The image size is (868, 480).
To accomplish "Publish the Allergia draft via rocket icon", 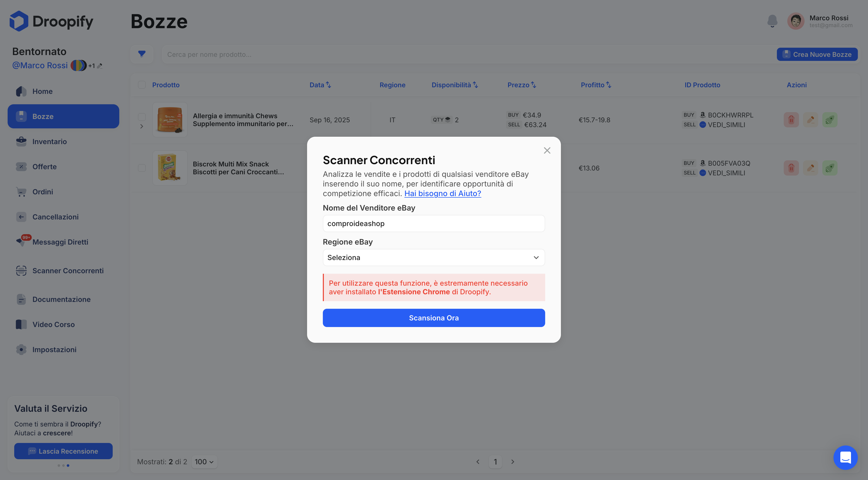I will [830, 119].
